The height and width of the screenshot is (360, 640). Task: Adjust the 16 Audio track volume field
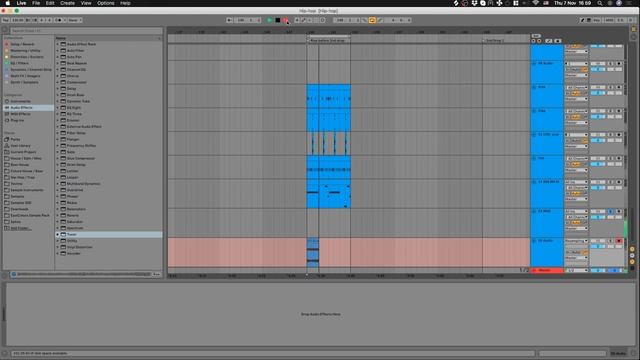tap(598, 247)
